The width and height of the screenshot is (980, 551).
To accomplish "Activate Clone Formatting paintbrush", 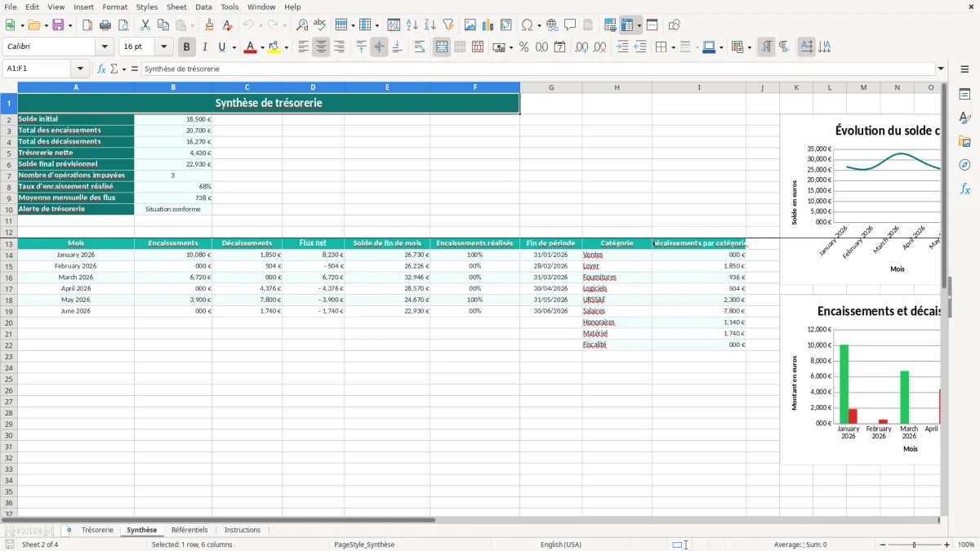I will click(210, 25).
